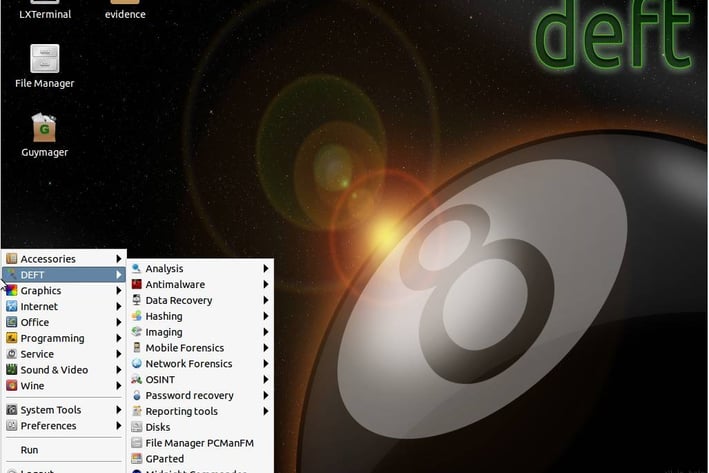Click the Antimalware icon
This screenshot has width=709, height=473.
(137, 284)
